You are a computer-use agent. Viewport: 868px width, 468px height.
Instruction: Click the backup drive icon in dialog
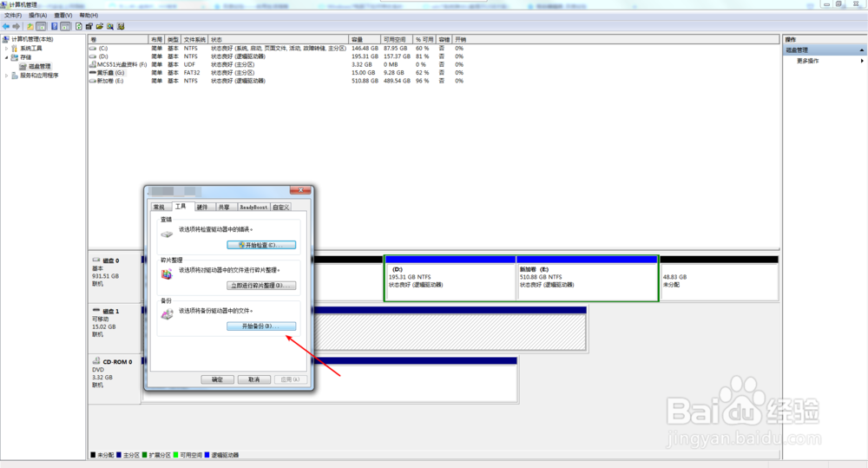click(167, 314)
